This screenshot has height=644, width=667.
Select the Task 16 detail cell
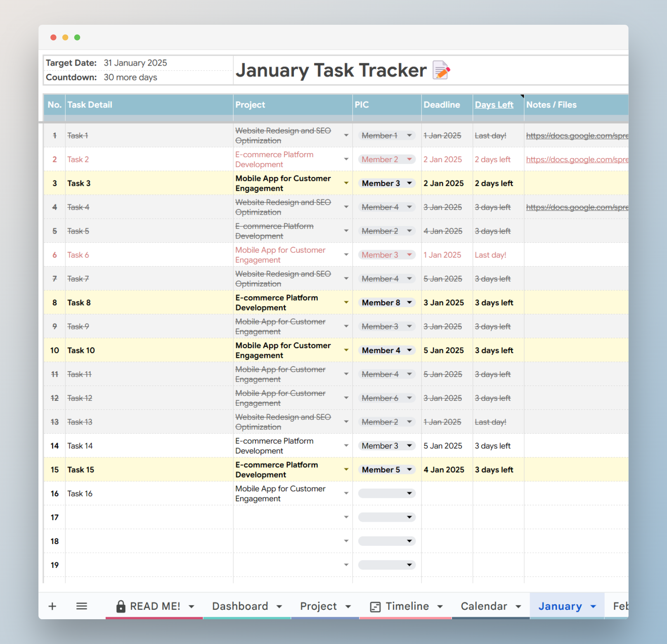[149, 493]
